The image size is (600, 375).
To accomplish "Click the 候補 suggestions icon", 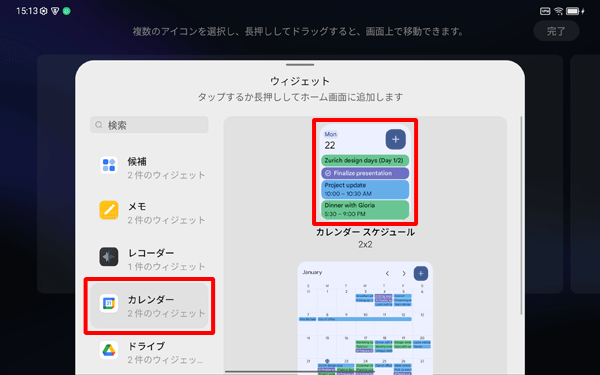I will [x=109, y=165].
